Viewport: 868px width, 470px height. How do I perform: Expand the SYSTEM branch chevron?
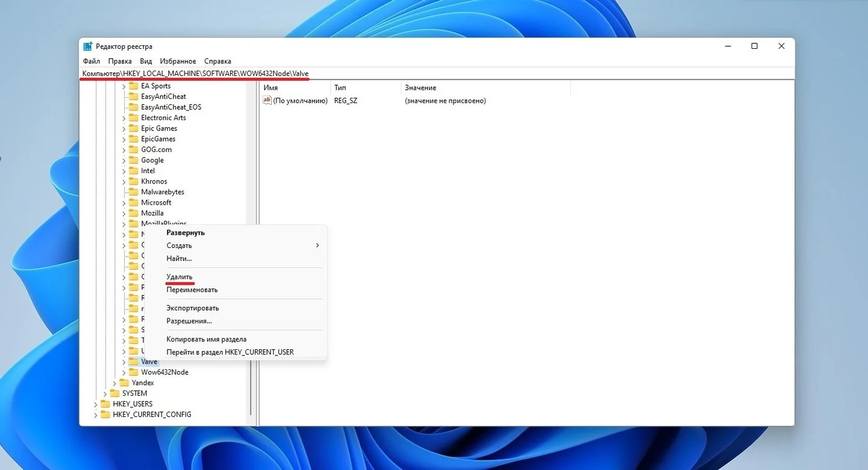[x=105, y=393]
